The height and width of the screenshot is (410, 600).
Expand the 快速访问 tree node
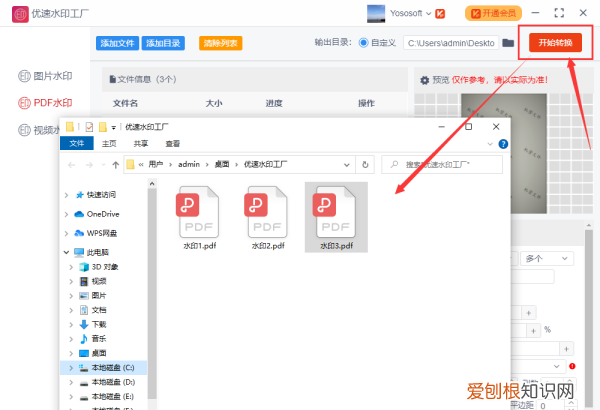click(67, 195)
